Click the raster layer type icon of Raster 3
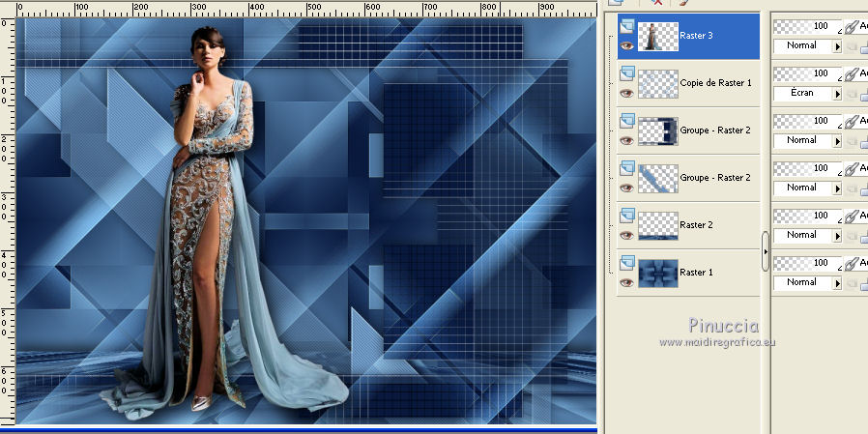The width and height of the screenshot is (868, 434). 627,26
